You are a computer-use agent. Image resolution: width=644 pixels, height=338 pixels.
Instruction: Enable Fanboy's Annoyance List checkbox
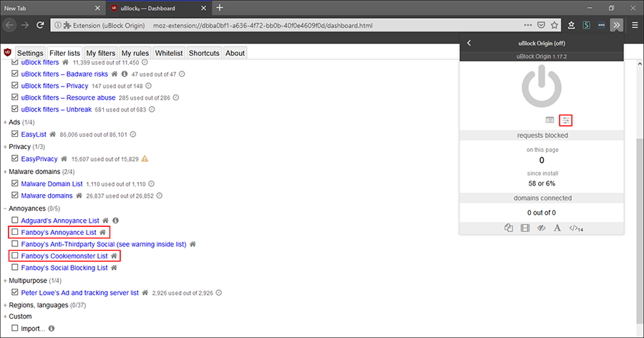15,232
